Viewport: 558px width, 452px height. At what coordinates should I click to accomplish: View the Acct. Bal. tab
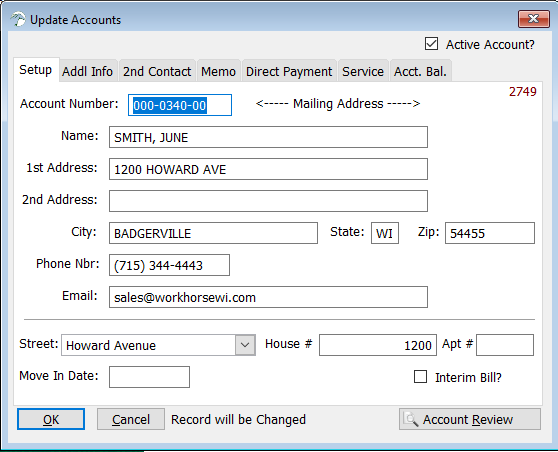pyautogui.click(x=420, y=71)
